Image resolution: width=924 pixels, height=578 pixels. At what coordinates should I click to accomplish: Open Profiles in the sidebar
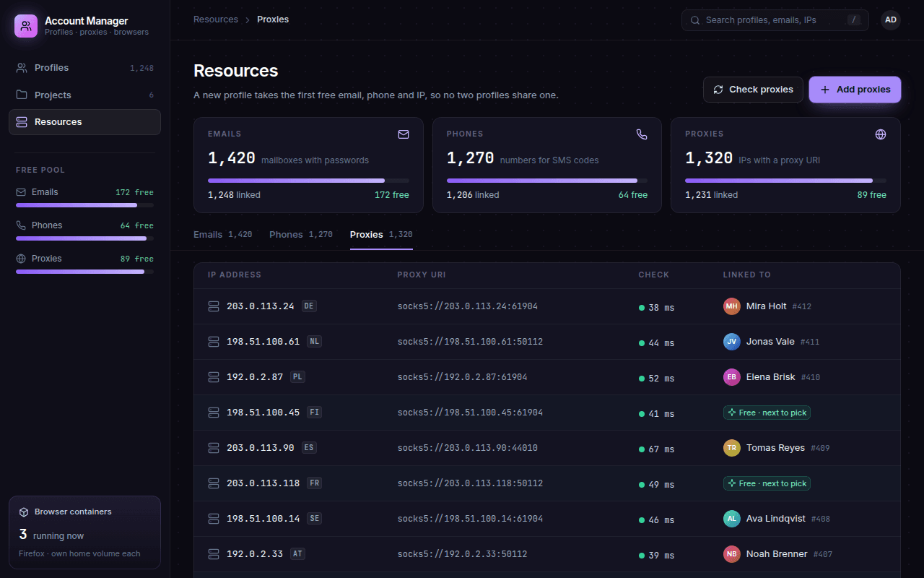point(84,68)
